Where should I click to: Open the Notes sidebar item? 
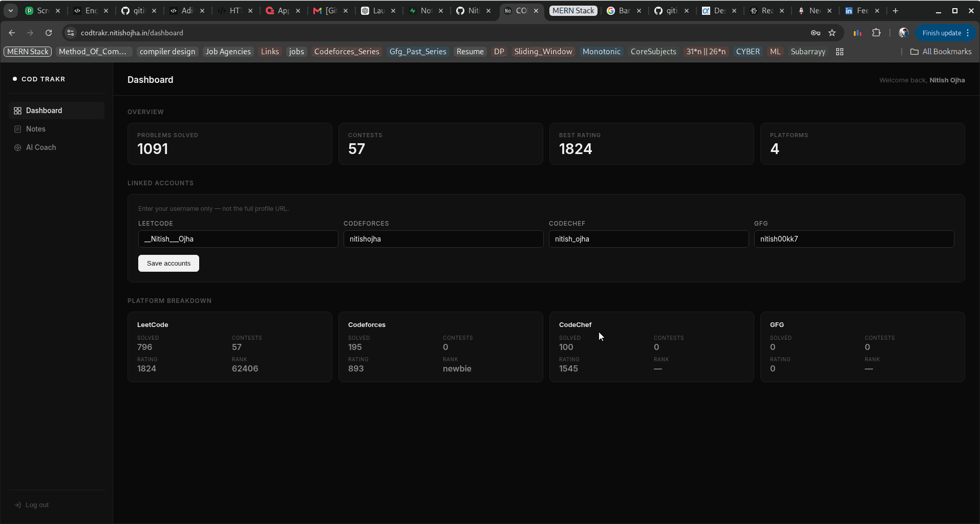coord(56,129)
